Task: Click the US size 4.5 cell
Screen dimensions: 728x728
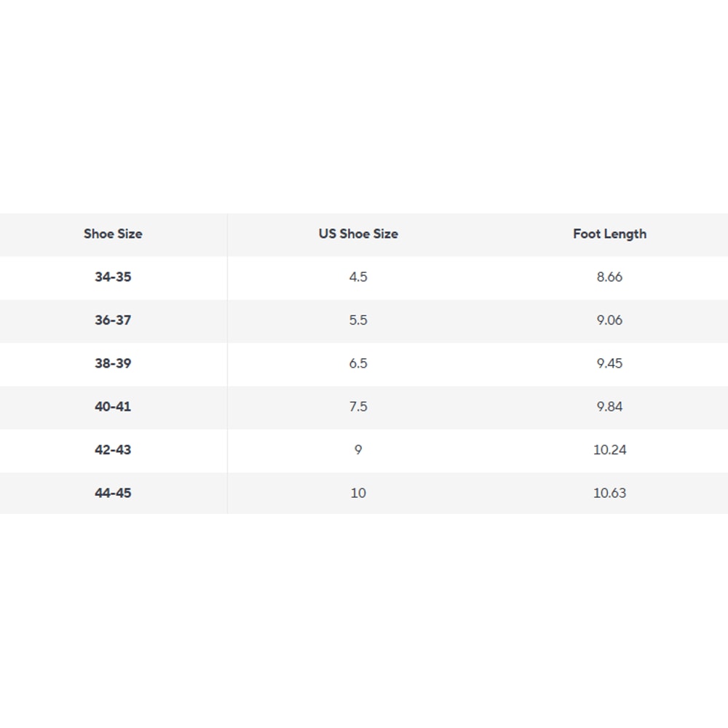Action: (x=358, y=277)
